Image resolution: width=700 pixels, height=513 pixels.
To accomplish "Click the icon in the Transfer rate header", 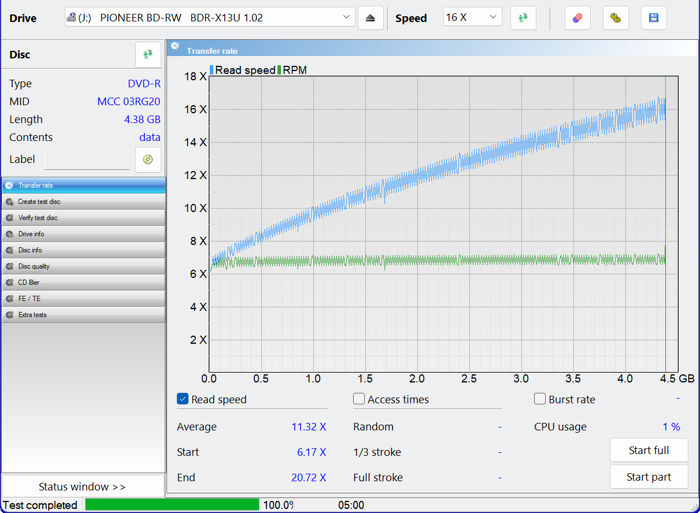I will [x=175, y=49].
